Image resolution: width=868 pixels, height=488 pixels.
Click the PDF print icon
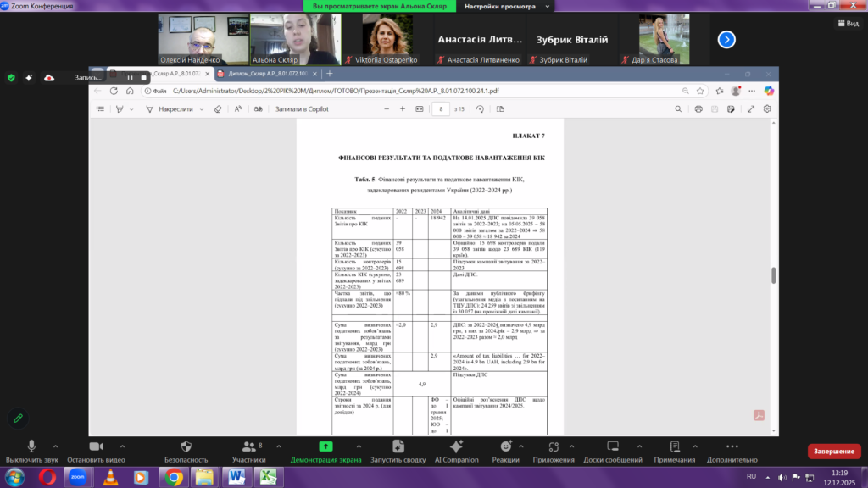[x=698, y=108]
